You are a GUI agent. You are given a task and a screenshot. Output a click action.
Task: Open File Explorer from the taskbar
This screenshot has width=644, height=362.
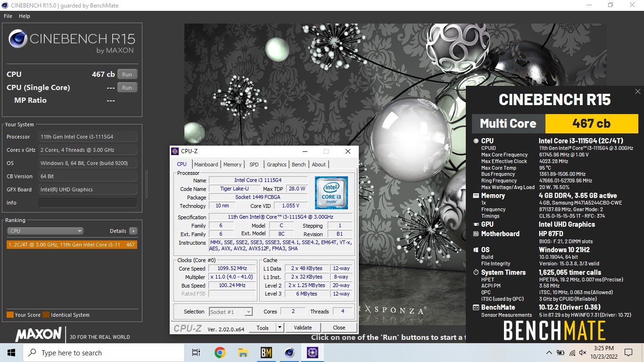pyautogui.click(x=243, y=353)
